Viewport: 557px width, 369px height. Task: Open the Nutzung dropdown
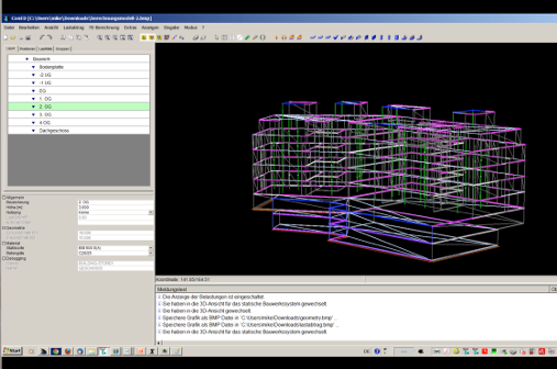tap(151, 212)
